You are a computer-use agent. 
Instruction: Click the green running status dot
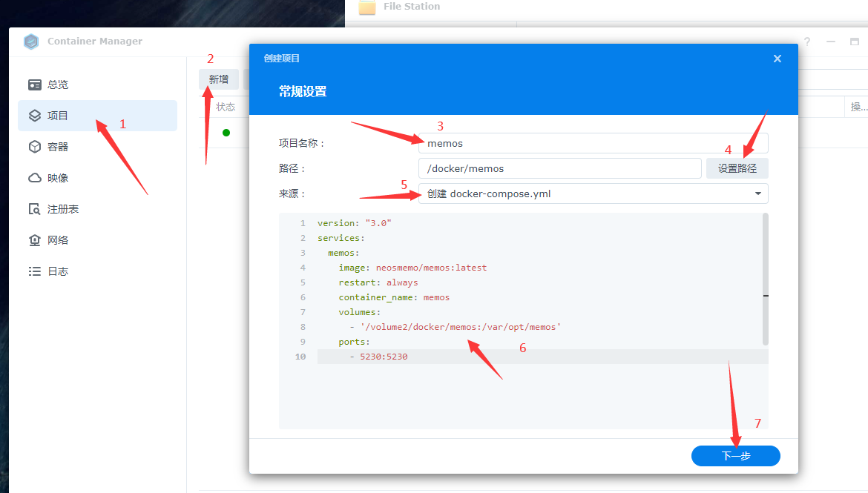point(226,132)
